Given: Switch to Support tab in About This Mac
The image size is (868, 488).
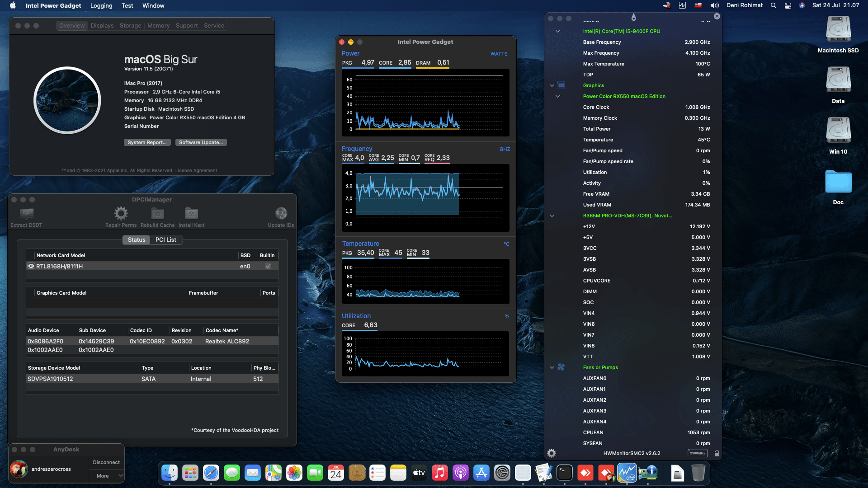Looking at the screenshot, I should pyautogui.click(x=187, y=26).
